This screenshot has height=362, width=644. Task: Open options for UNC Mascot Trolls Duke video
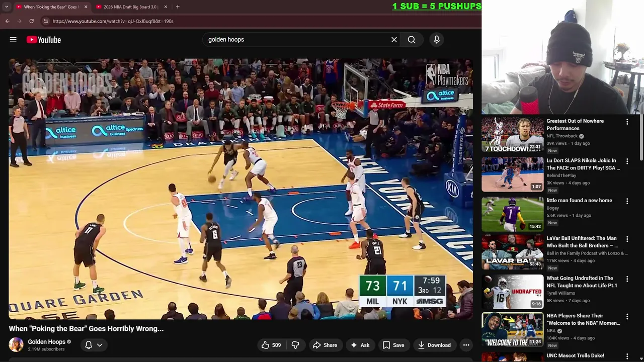pos(627,356)
